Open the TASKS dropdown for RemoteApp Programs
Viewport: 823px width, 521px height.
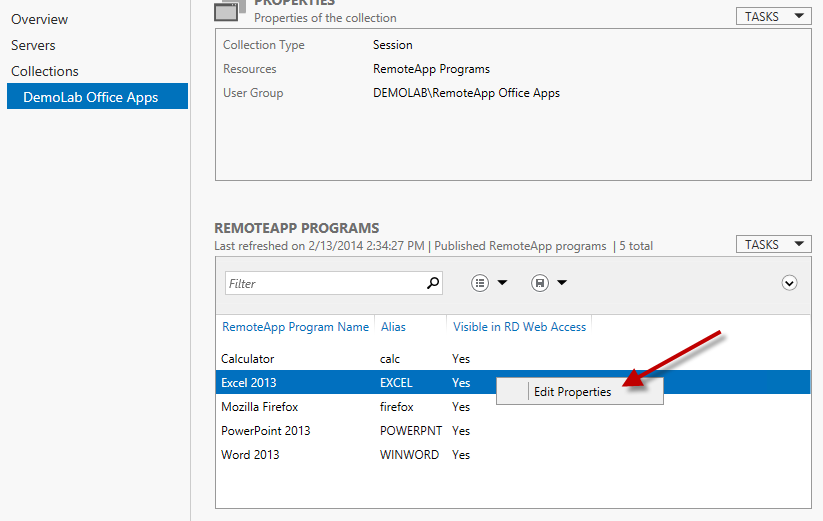773,244
